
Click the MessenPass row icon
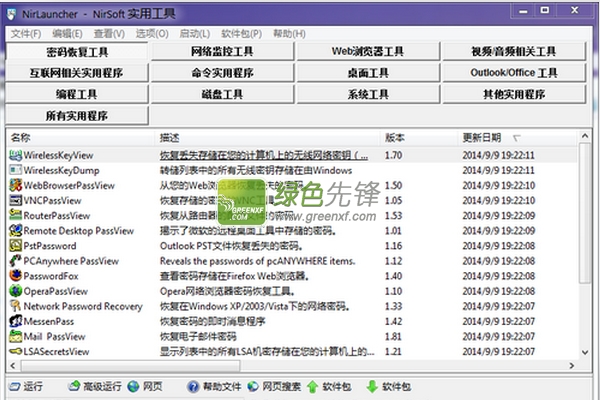15,321
